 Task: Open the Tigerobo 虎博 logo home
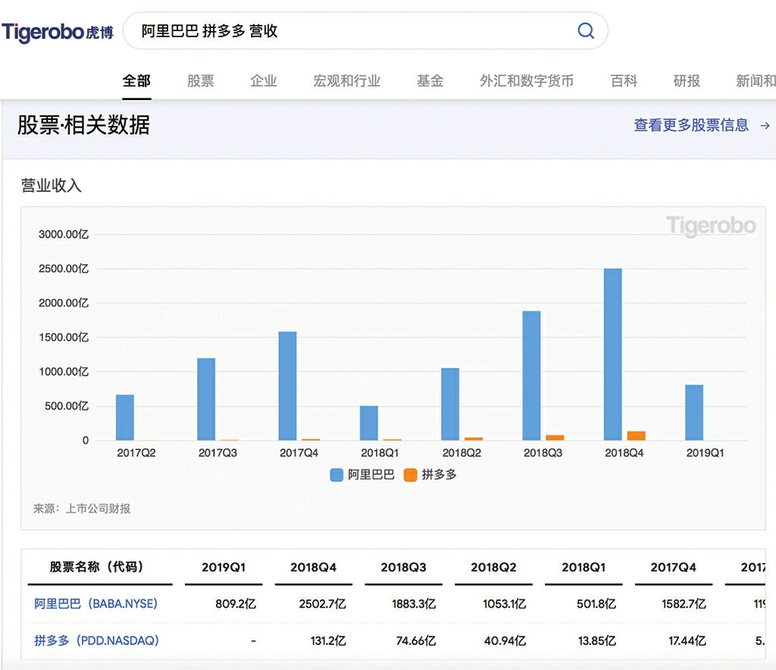[x=57, y=32]
